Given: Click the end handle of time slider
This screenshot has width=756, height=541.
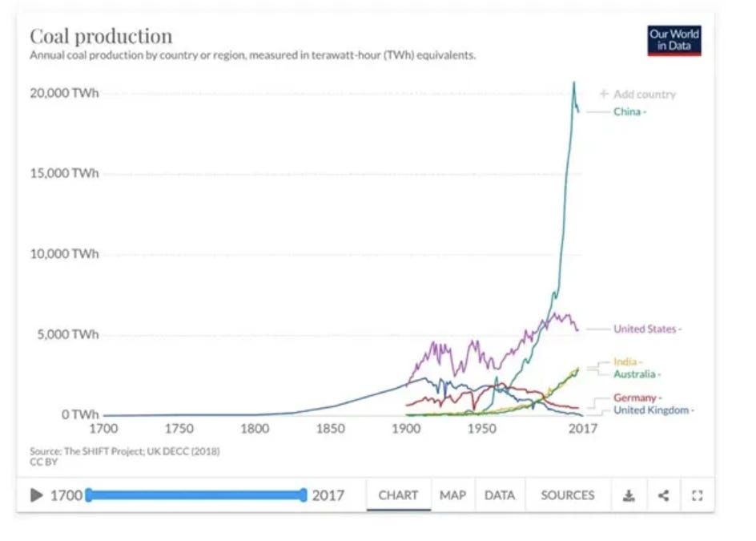Looking at the screenshot, I should [303, 495].
